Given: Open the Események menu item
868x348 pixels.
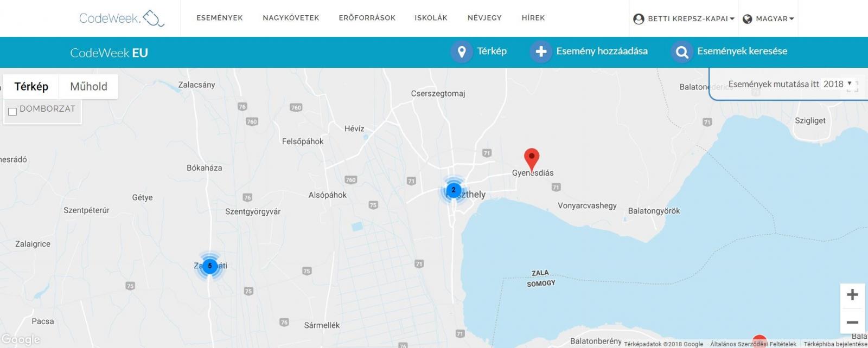Looking at the screenshot, I should point(220,18).
